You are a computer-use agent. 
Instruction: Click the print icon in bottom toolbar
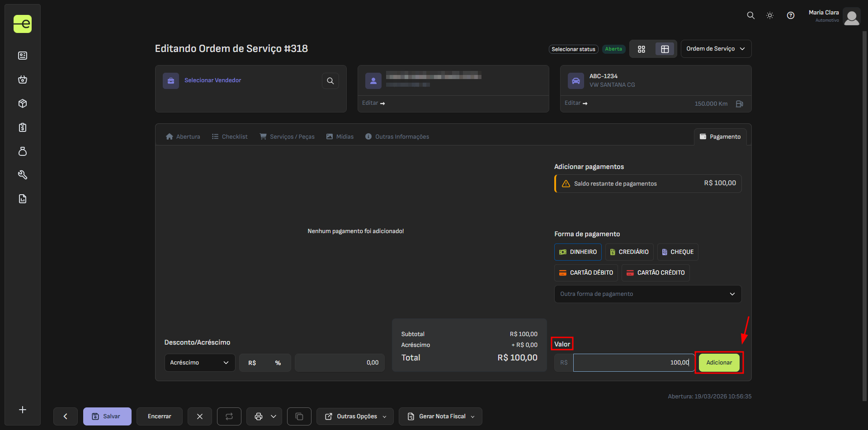tap(259, 416)
